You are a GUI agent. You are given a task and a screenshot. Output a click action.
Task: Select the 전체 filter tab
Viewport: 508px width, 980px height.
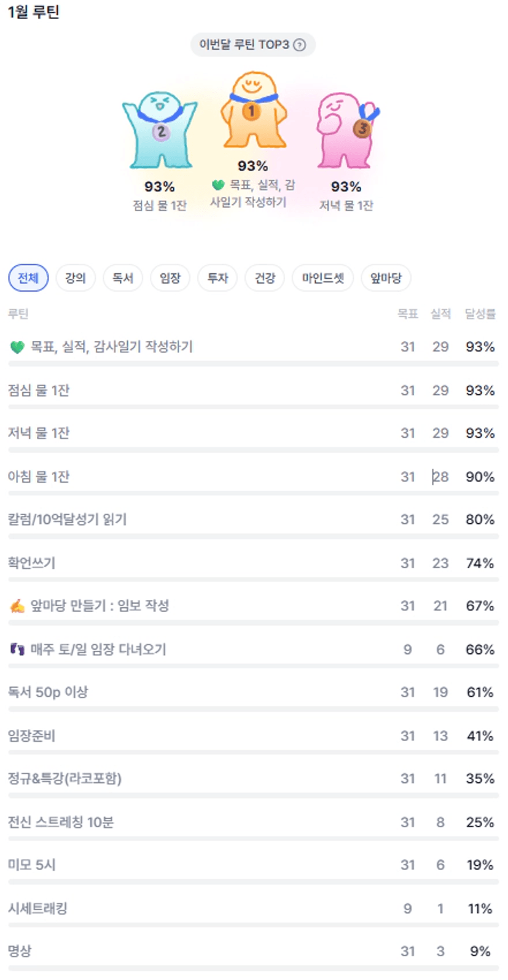pos(28,278)
